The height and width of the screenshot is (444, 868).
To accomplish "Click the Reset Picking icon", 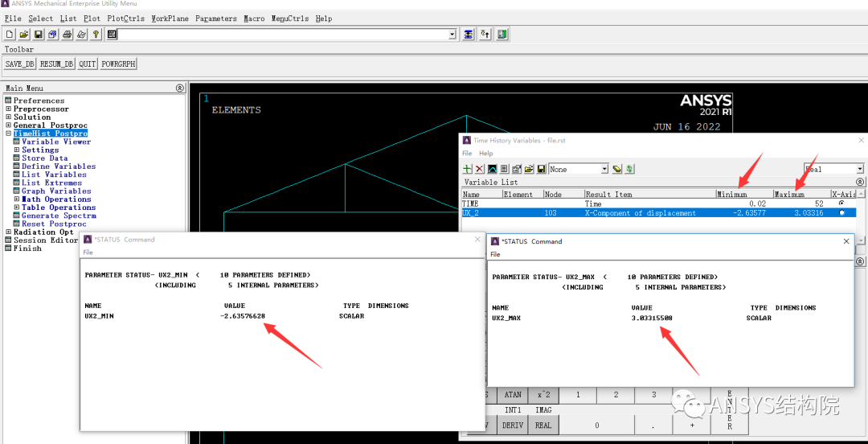I will click(485, 35).
